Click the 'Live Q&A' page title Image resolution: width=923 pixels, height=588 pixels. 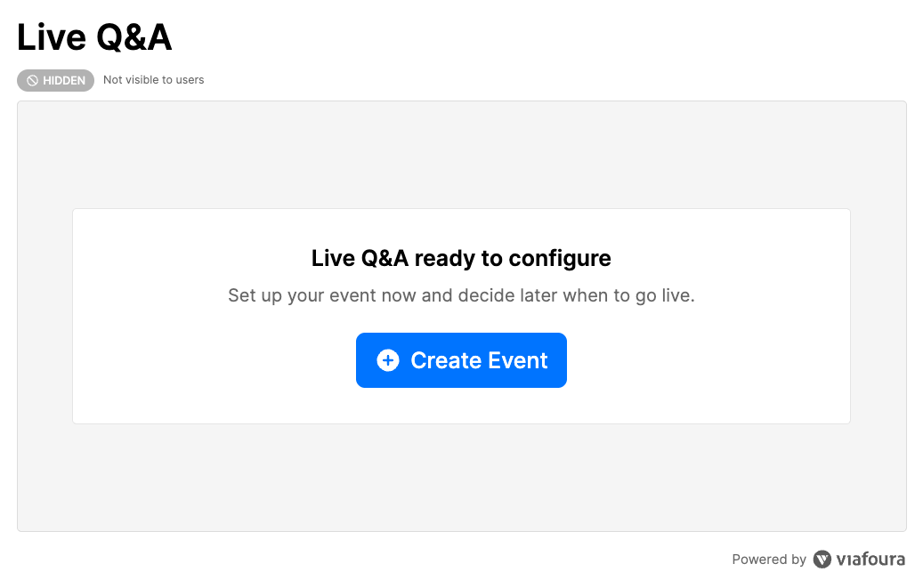(x=94, y=37)
